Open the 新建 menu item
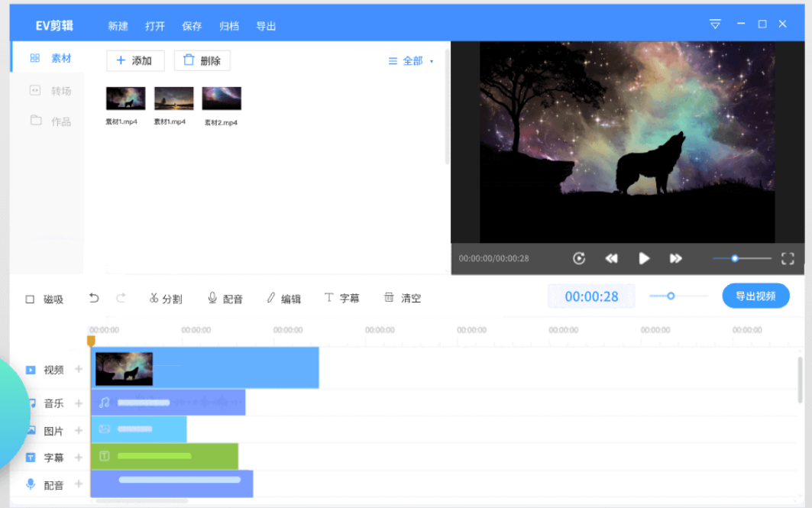Image resolution: width=812 pixels, height=508 pixels. tap(118, 26)
